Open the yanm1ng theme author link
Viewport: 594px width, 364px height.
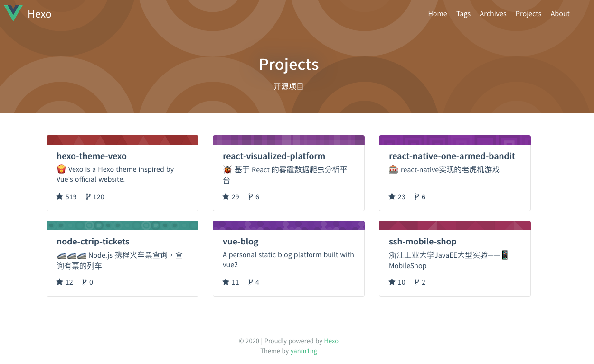[x=303, y=351]
